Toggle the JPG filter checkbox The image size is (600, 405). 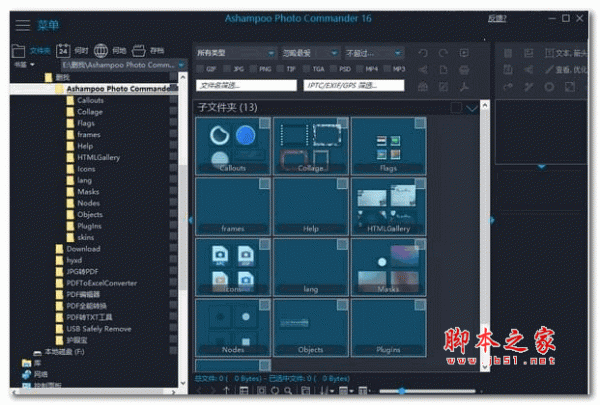point(226,69)
